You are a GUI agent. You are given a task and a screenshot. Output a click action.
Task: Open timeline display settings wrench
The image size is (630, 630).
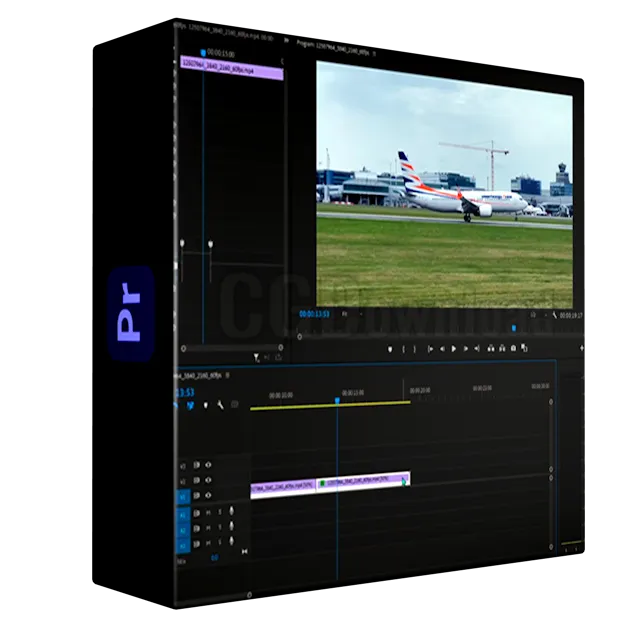[220, 405]
